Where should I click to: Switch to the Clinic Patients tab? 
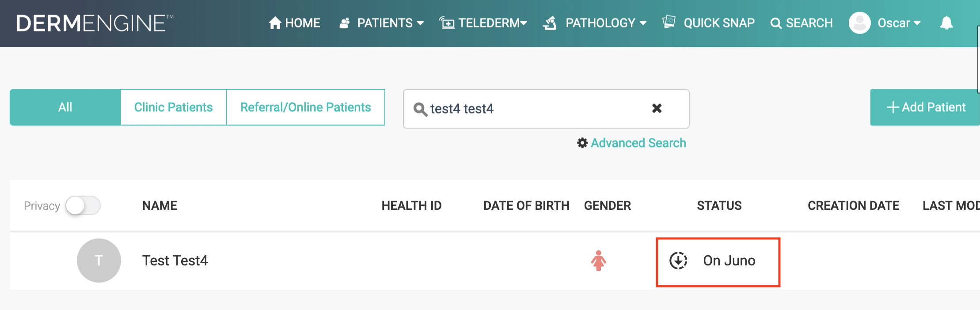(x=173, y=107)
